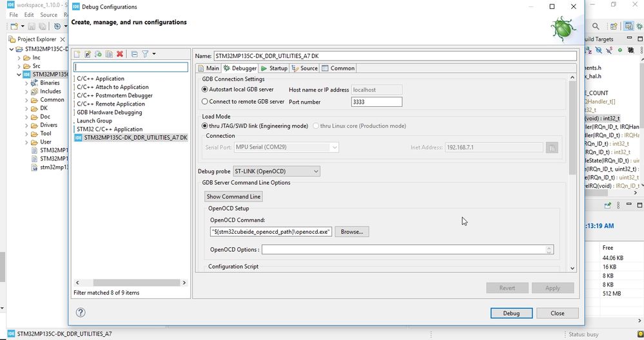The height and width of the screenshot is (340, 644).
Task: Click the hash icon in outline toolbar
Action: [630, 50]
